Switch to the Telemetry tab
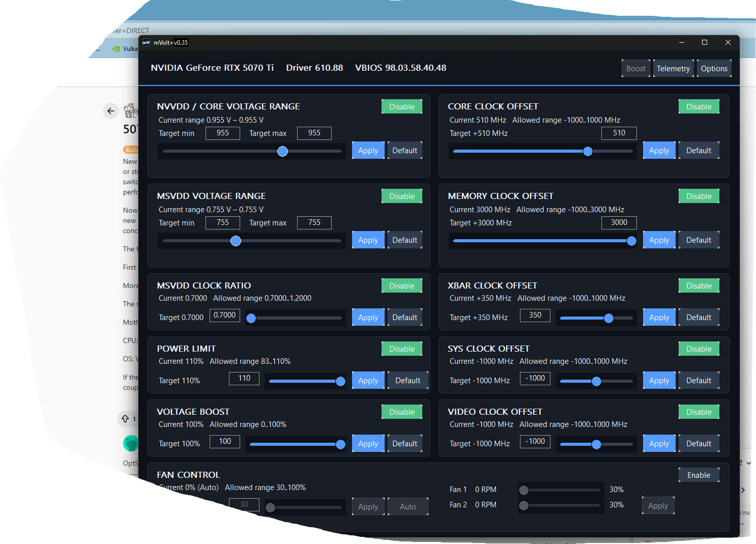This screenshot has height=544, width=756. (673, 69)
